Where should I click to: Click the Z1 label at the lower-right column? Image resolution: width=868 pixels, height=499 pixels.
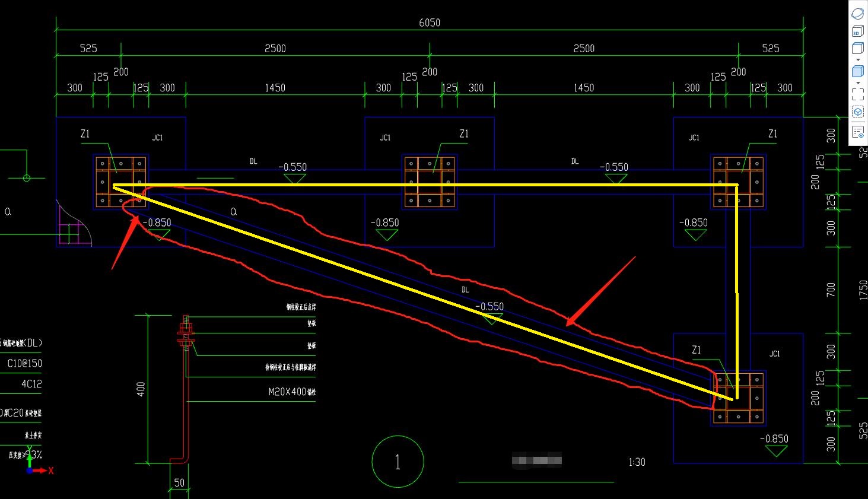click(697, 350)
